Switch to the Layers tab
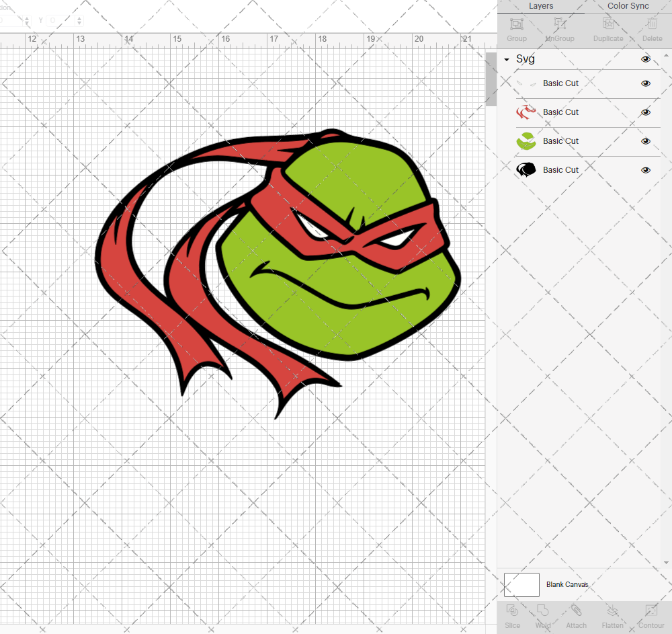Image resolution: width=672 pixels, height=634 pixels. pyautogui.click(x=541, y=6)
